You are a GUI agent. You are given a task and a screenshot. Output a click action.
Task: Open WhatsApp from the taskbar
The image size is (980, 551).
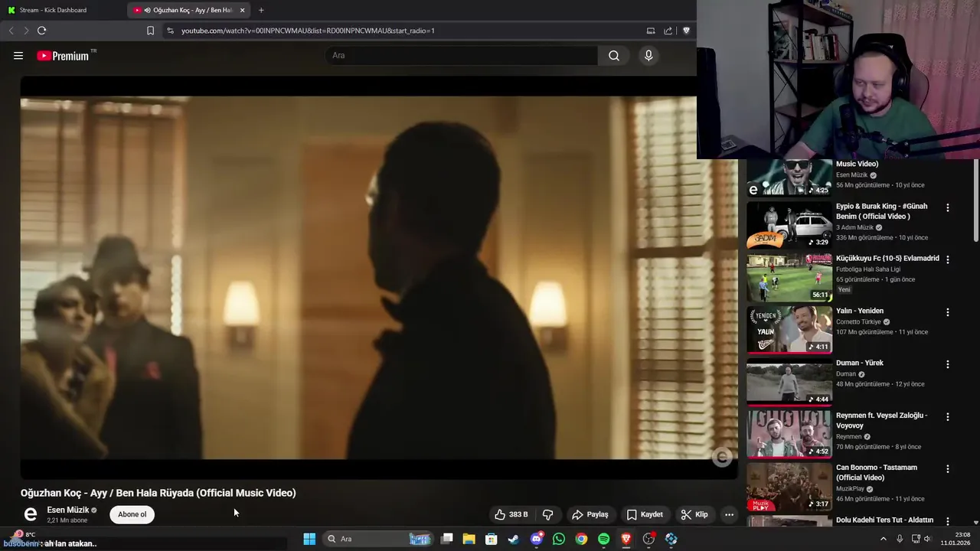pyautogui.click(x=559, y=539)
